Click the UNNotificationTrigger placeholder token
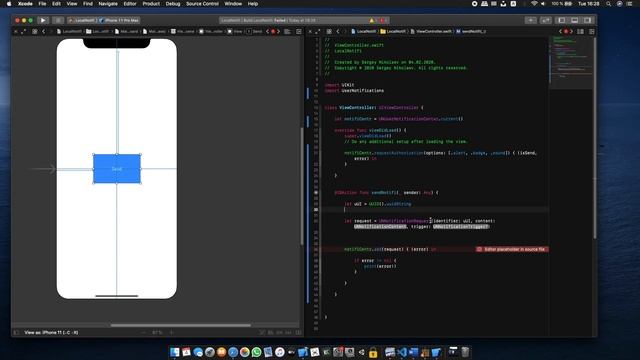 pos(461,227)
